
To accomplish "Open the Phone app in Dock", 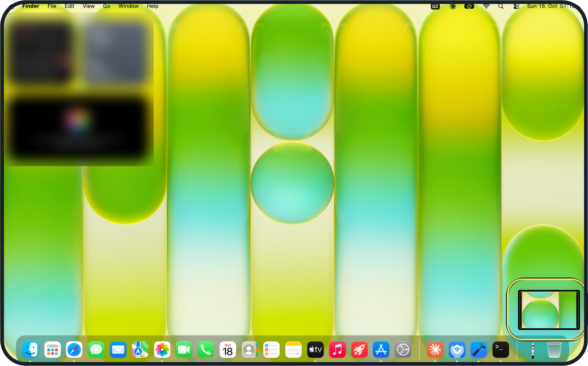I will point(206,350).
